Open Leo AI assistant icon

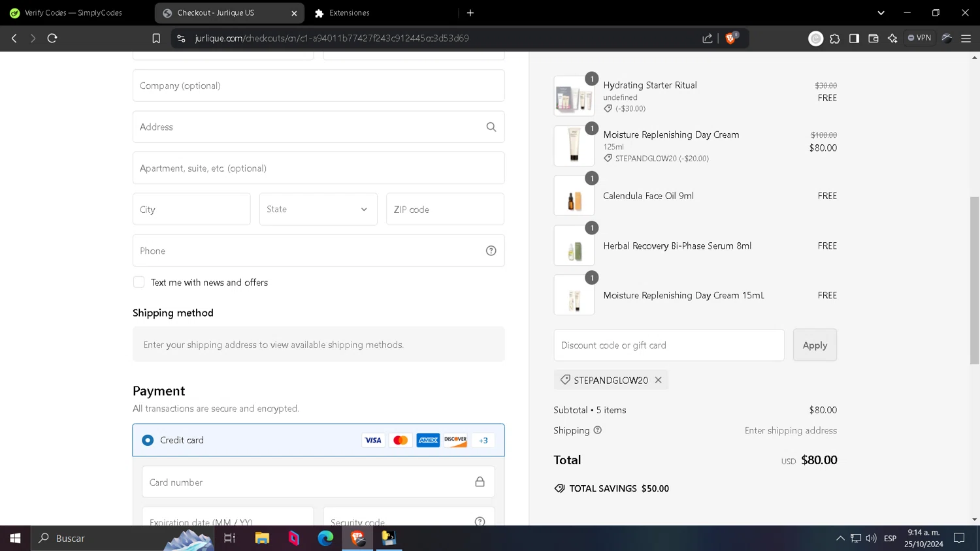[x=892, y=39]
